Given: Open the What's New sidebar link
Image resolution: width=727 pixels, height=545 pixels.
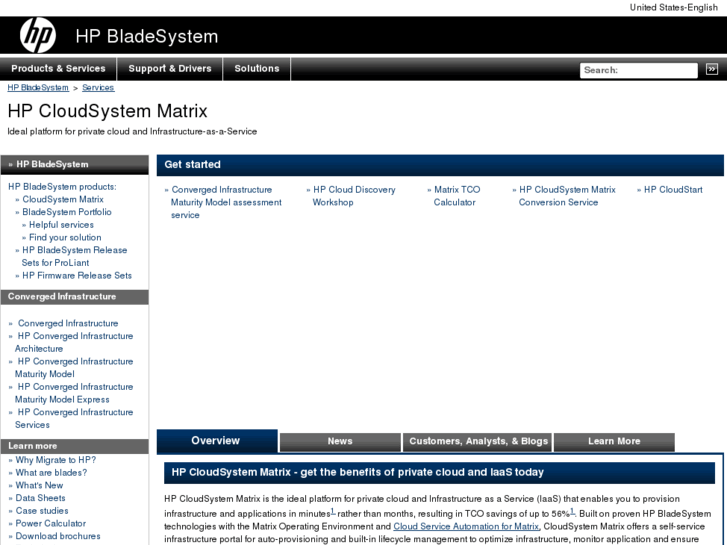Looking at the screenshot, I should click(39, 486).
